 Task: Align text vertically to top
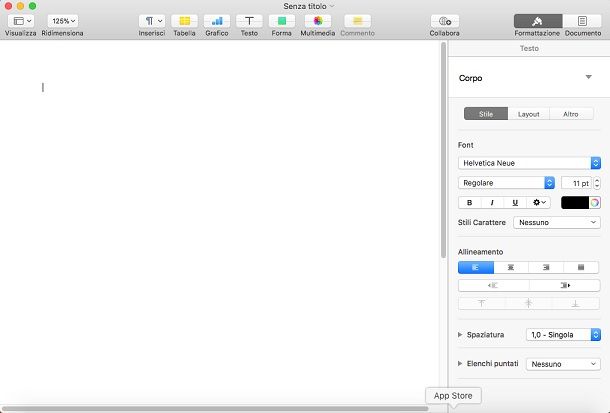click(482, 303)
